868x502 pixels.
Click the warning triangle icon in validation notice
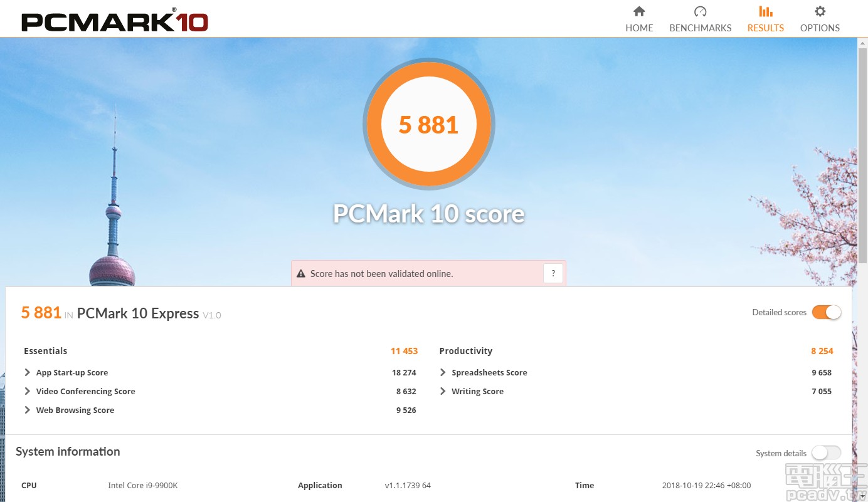301,274
